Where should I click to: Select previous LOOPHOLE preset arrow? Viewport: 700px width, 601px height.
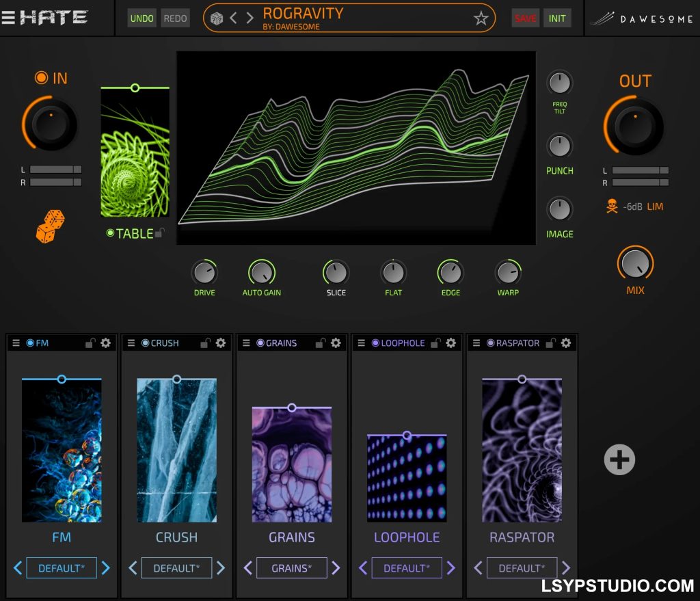363,568
